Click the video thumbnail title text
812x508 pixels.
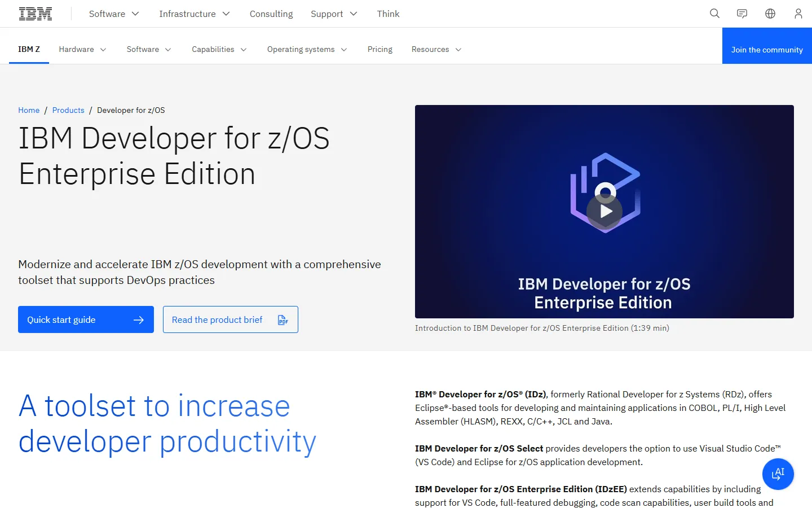(x=604, y=293)
